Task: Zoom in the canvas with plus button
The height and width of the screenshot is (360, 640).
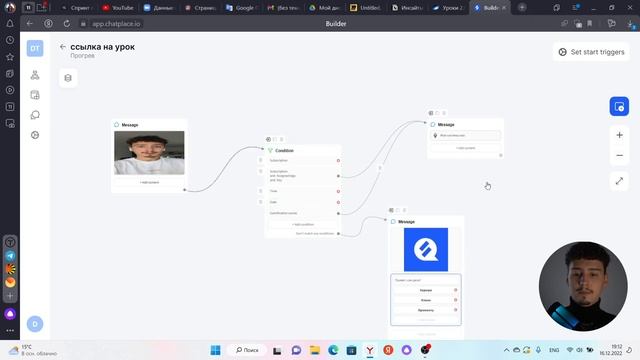Action: [x=619, y=135]
